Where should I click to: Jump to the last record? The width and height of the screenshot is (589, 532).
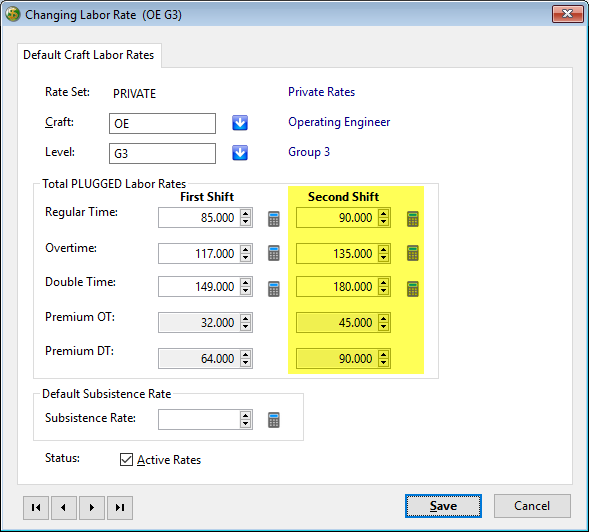pyautogui.click(x=120, y=508)
